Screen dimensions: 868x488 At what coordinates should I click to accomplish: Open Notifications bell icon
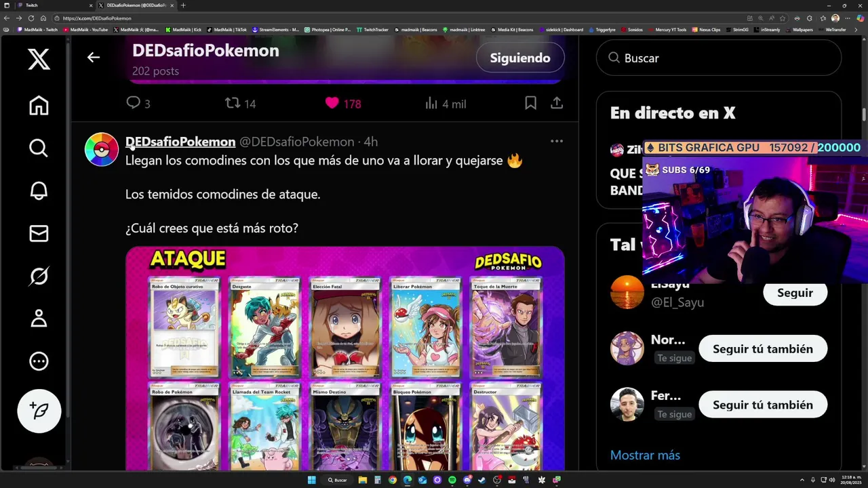click(39, 190)
